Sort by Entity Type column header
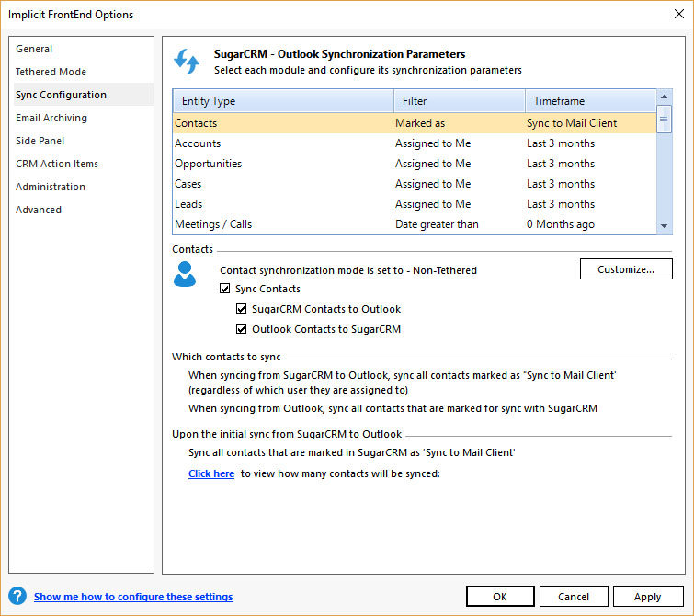The width and height of the screenshot is (694, 616). [x=282, y=101]
